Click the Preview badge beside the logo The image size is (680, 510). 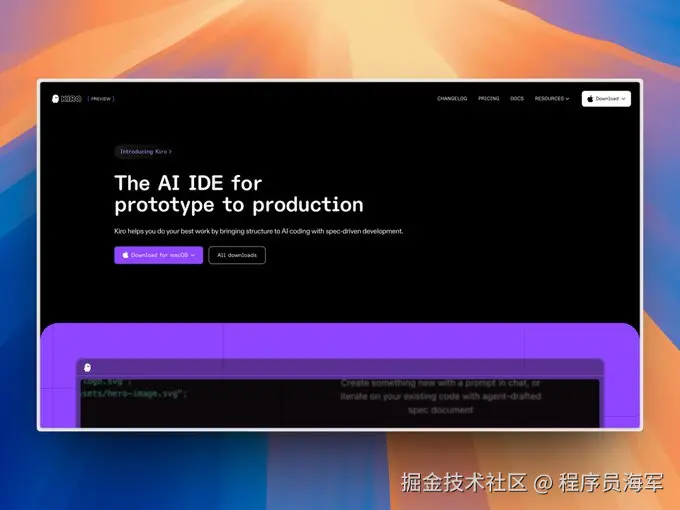(101, 99)
